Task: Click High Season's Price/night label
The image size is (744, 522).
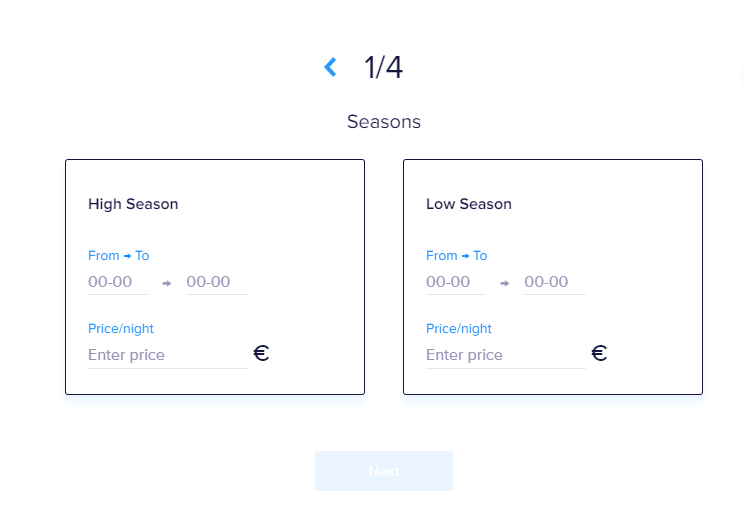Action: 121,328
